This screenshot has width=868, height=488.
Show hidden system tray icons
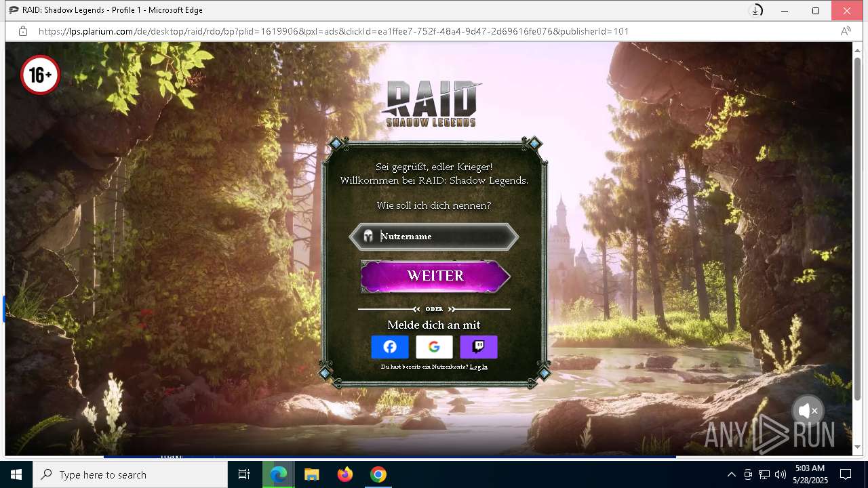coord(731,474)
